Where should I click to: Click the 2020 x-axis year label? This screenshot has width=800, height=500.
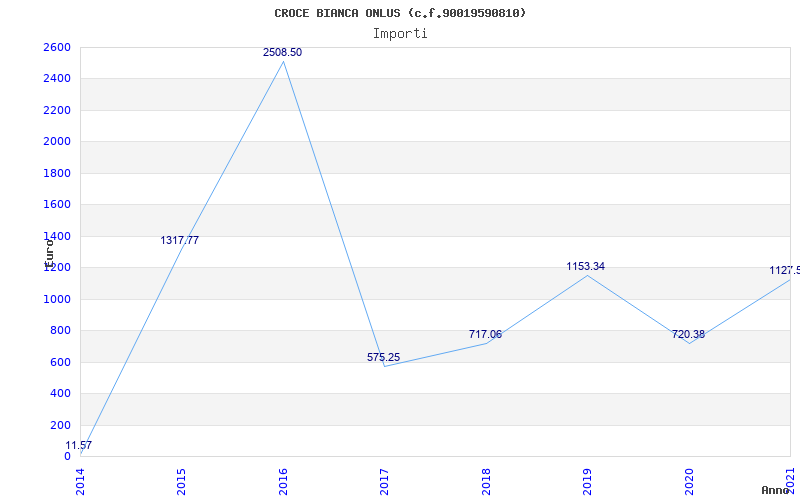point(689,482)
